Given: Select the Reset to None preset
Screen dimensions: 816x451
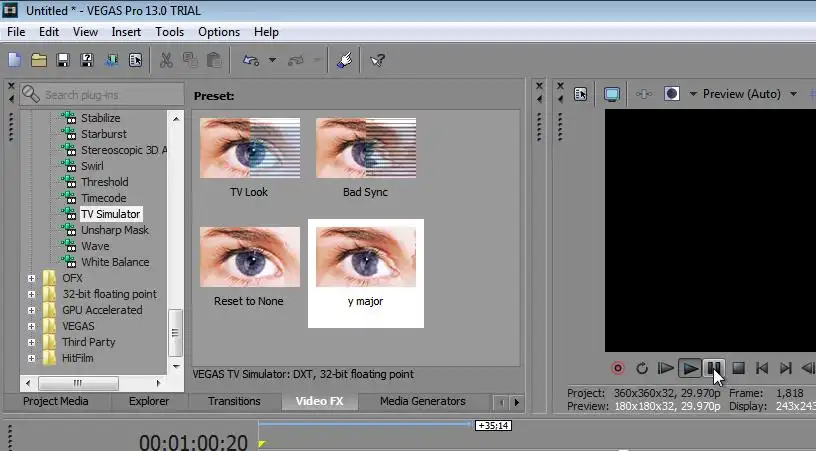Looking at the screenshot, I should [x=250, y=257].
